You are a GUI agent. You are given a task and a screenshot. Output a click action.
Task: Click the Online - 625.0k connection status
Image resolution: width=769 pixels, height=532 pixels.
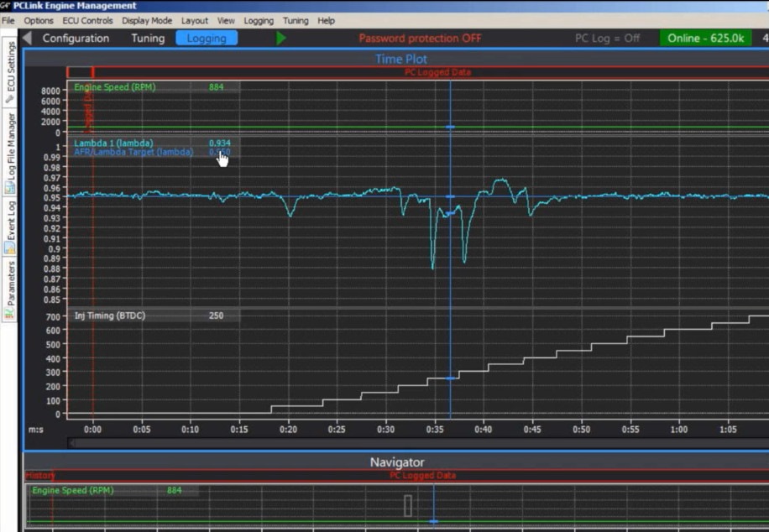pos(705,39)
